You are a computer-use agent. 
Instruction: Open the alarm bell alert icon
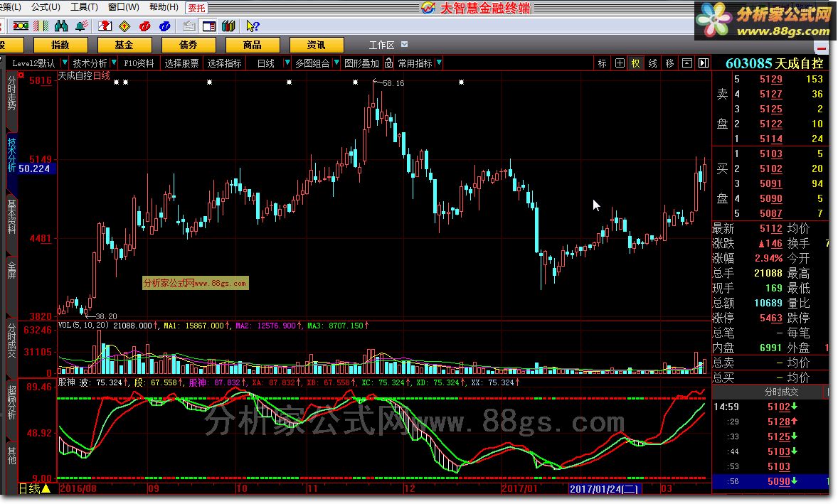click(x=82, y=26)
